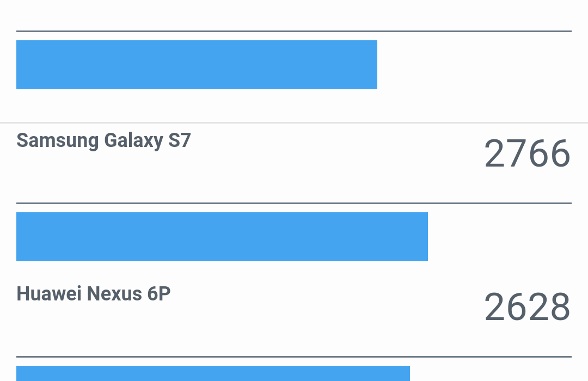The image size is (588, 381).
Task: Click empty space right of topmost blue bar
Action: pos(474,65)
